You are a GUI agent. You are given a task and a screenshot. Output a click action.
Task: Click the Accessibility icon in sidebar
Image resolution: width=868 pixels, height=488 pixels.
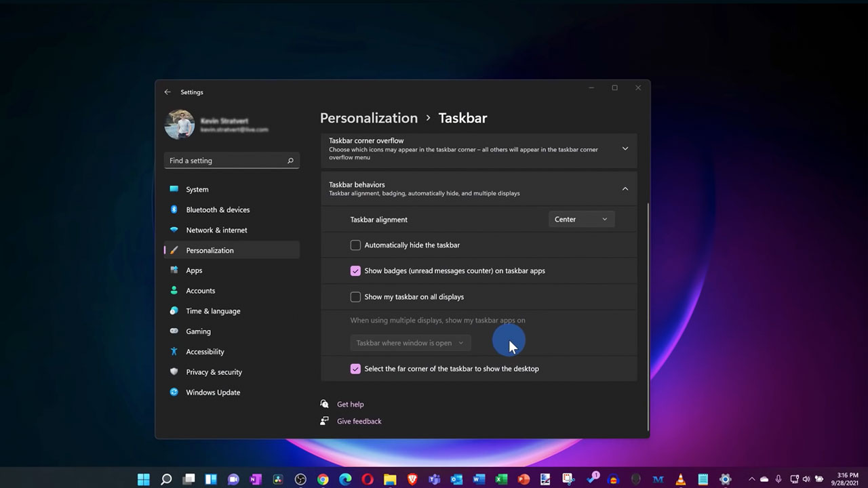pos(174,352)
